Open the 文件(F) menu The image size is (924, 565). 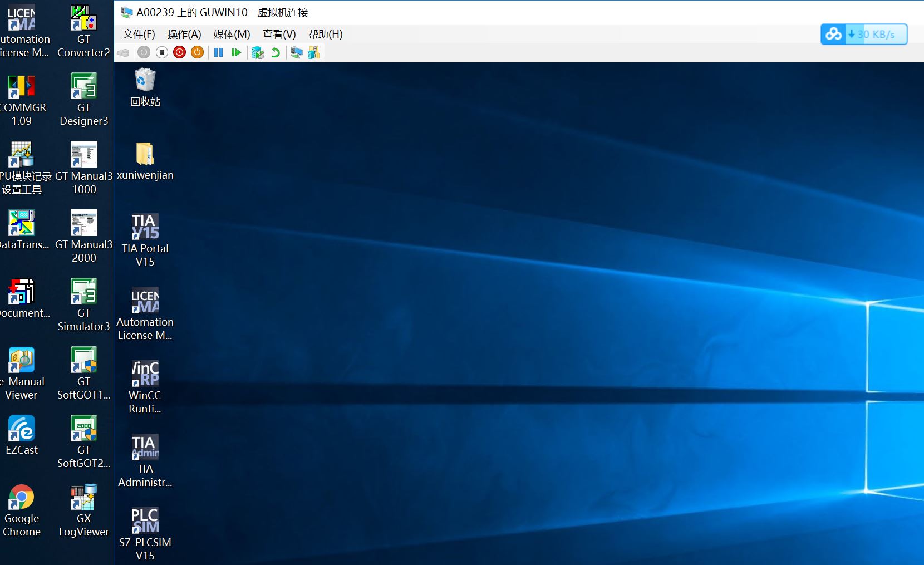[x=139, y=35]
